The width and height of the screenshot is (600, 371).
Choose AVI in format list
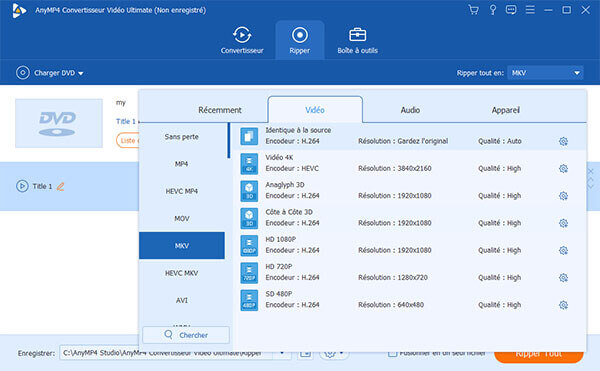182,300
